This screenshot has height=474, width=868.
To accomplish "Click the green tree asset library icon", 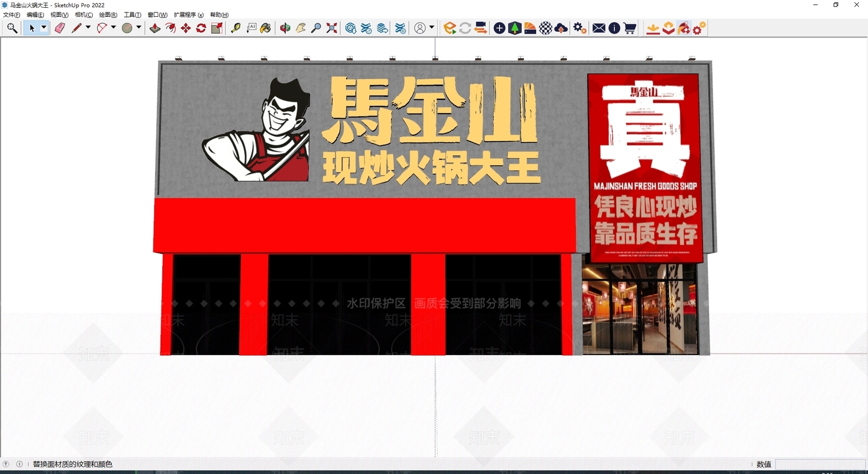I will click(515, 28).
